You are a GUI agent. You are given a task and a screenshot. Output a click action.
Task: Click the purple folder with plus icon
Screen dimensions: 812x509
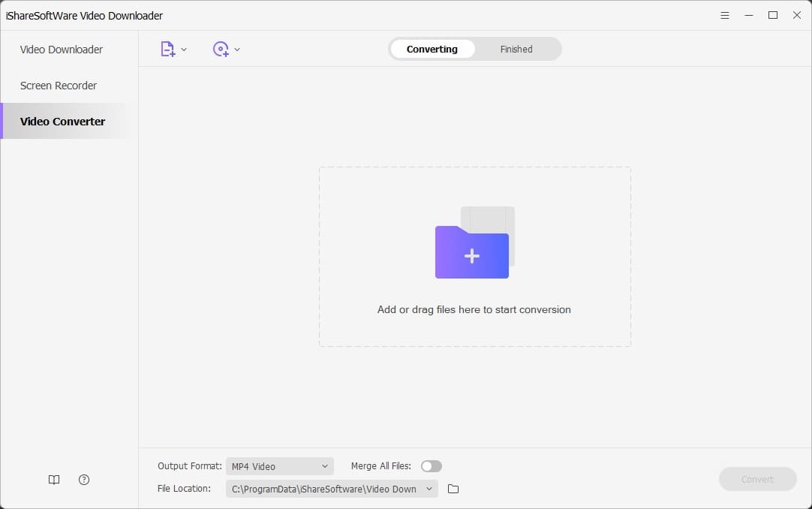(471, 253)
